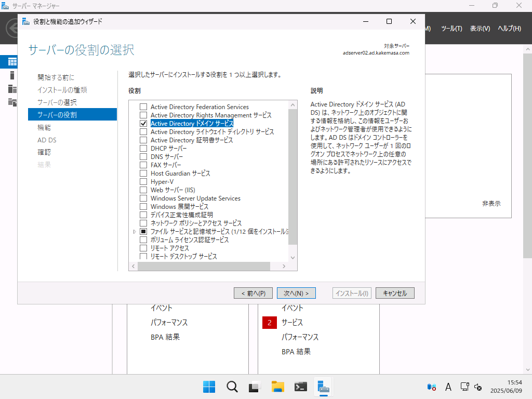Open サービス link with alert in dashboard tile
This screenshot has width=532, height=399.
pyautogui.click(x=292, y=323)
